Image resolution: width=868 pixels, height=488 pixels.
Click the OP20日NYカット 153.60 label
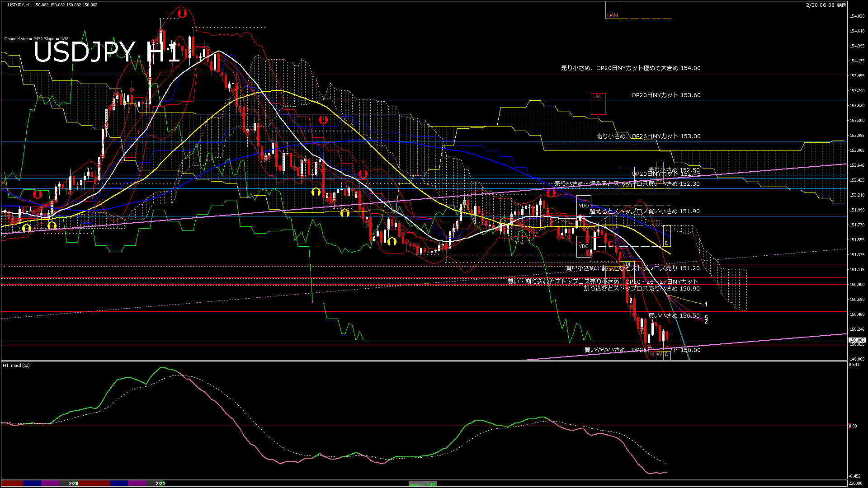[666, 95]
